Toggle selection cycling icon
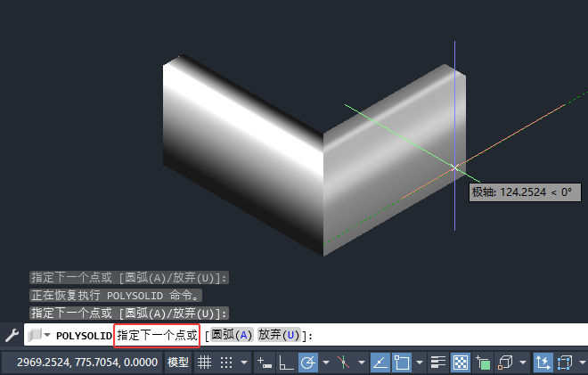 tap(483, 363)
